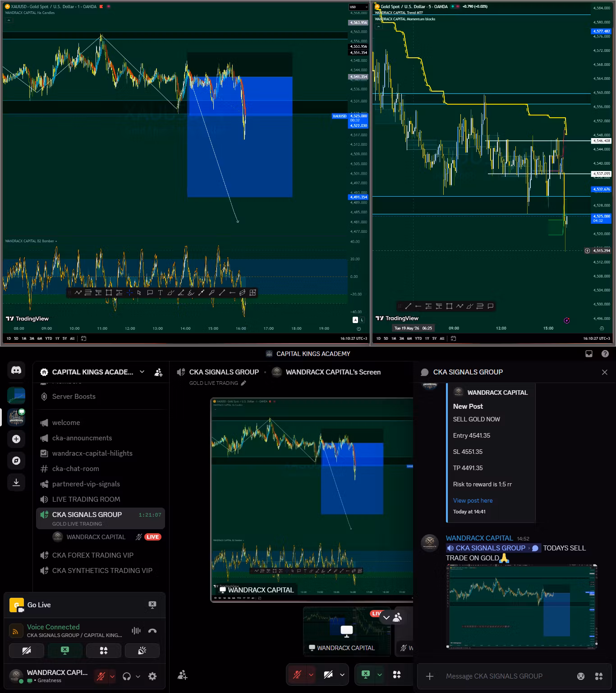This screenshot has width=616, height=693.
Task: Select the path zigzag tool in left chart toolbar
Action: point(78,293)
